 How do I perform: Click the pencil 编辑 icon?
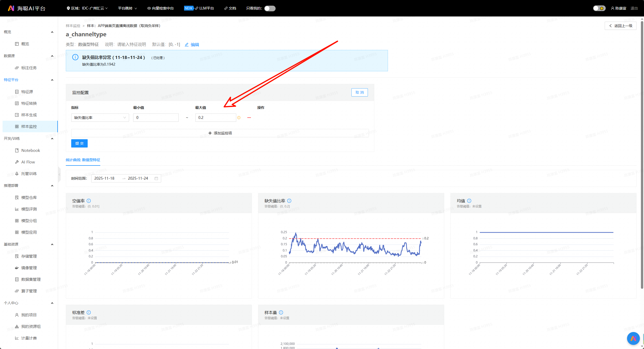pos(187,45)
